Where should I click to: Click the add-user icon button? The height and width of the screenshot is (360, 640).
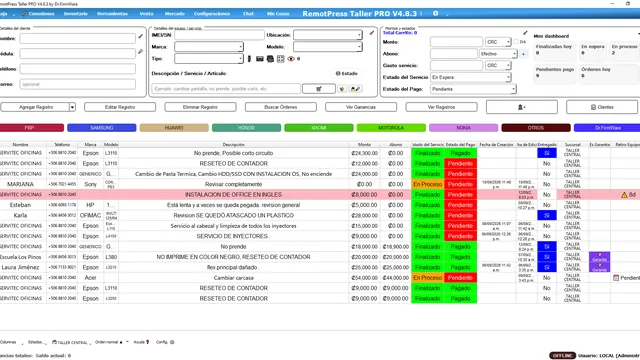[x=522, y=107]
